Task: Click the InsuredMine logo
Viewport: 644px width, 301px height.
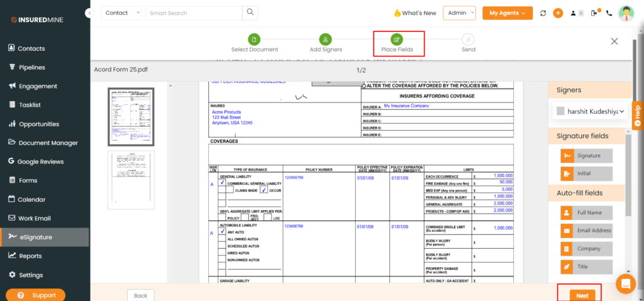Action: [37, 19]
